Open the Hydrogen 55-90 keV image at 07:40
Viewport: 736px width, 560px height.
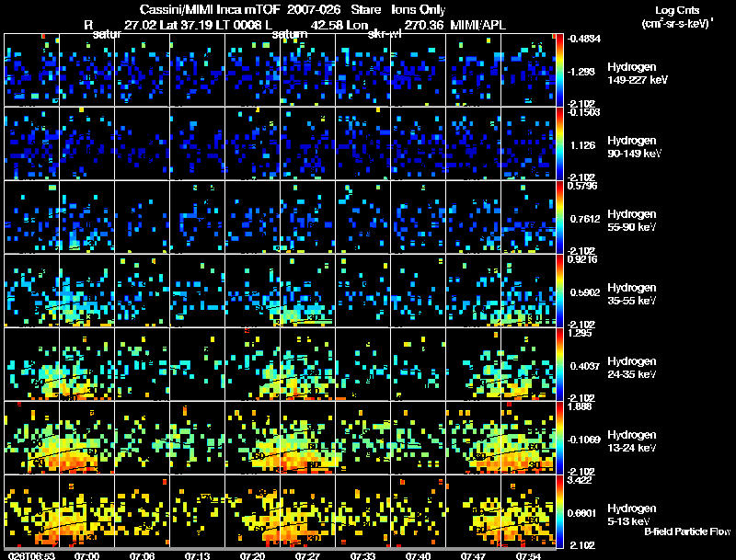tap(418, 217)
